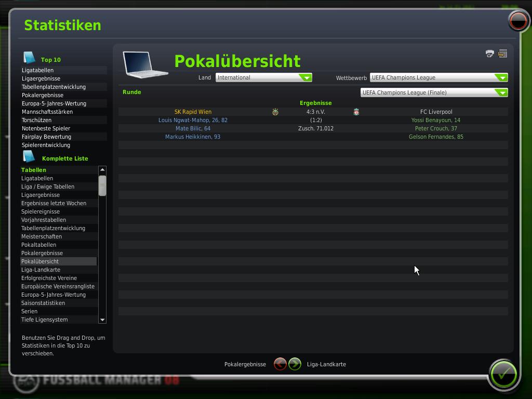Open Europa-5-Jahres-Wertung in Komplette Liste
Image resolution: width=532 pixels, height=399 pixels.
[x=54, y=295]
